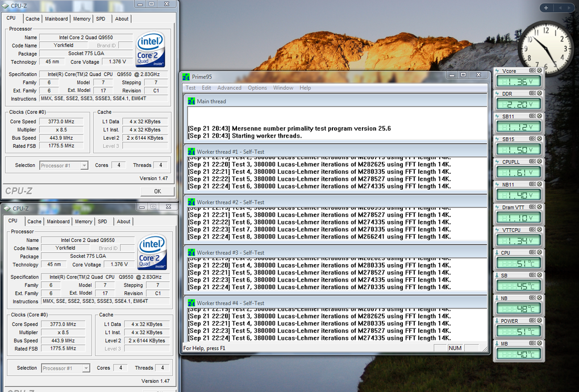Viewport: 579px width, 392px height.
Task: Switch to About tab in bottom CPU-Z window
Action: 123,222
